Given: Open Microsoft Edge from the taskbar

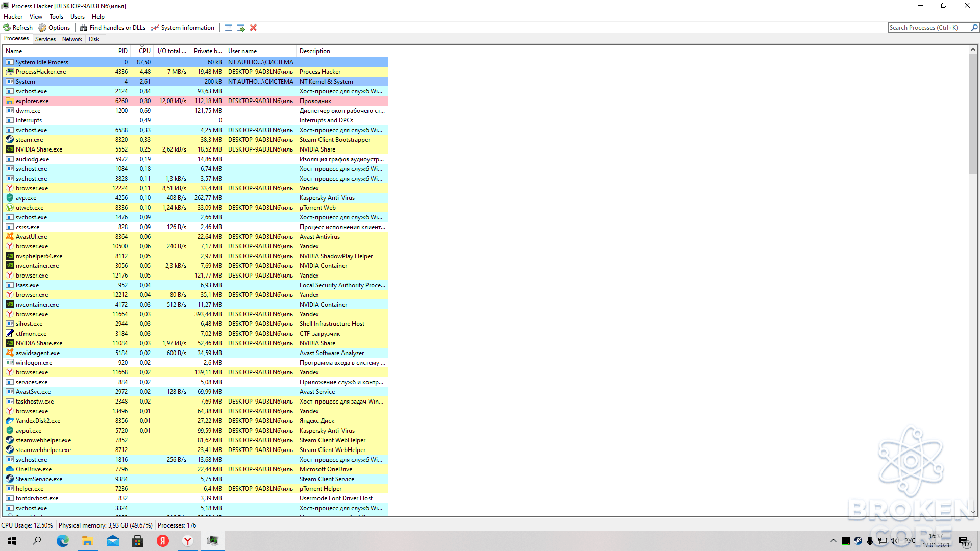Looking at the screenshot, I should pos(62,541).
